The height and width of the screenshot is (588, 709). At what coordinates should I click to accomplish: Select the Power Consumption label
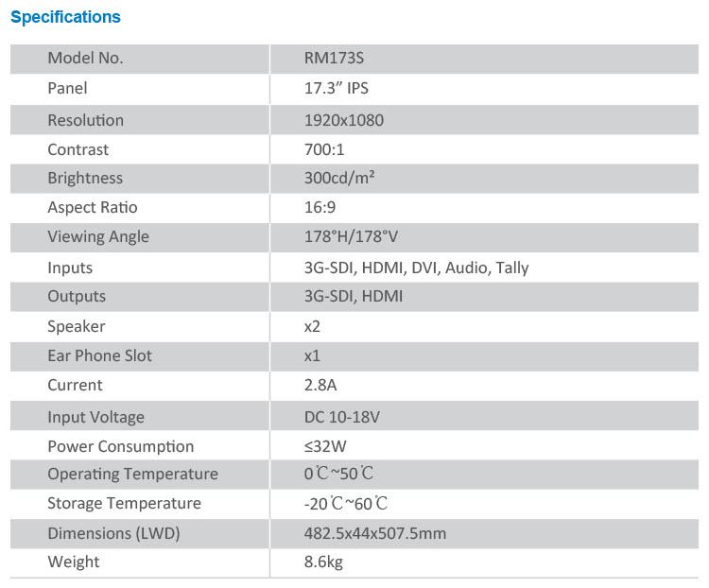tap(120, 446)
